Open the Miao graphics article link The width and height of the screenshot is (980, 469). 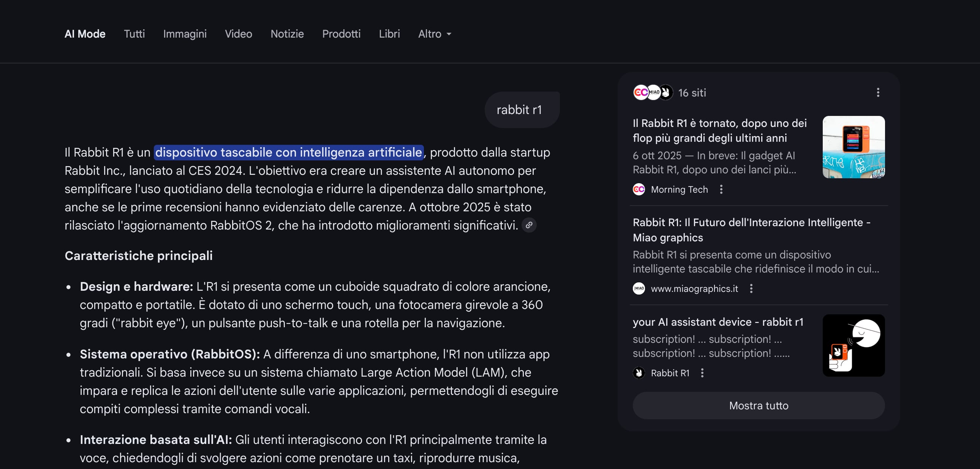(x=751, y=230)
